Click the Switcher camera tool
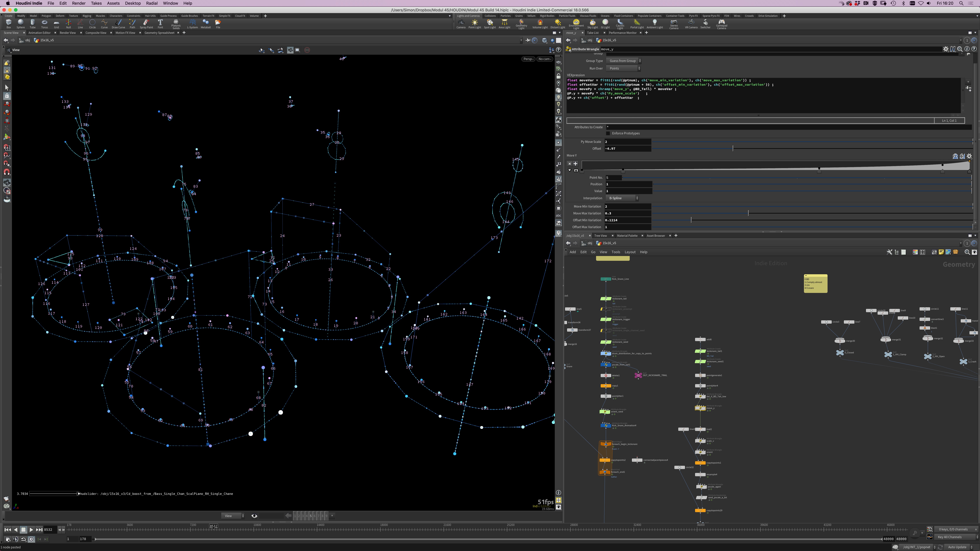 (x=705, y=24)
